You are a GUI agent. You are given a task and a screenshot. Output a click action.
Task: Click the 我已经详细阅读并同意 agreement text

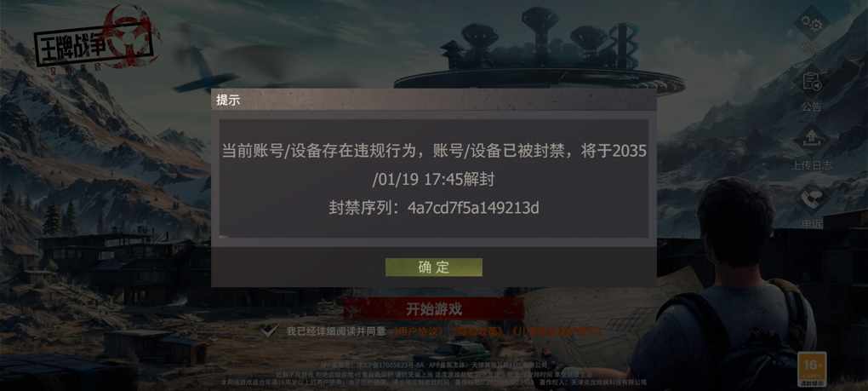click(x=335, y=331)
